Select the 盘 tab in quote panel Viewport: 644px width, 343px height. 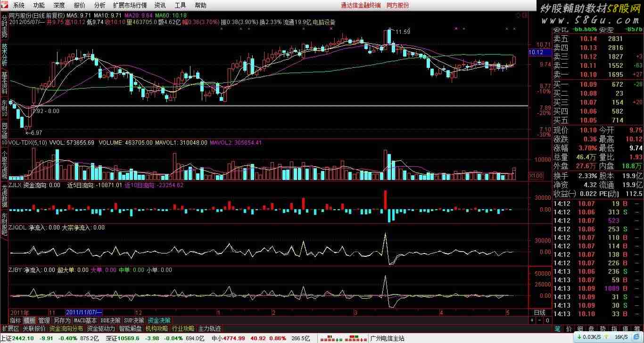(591, 328)
